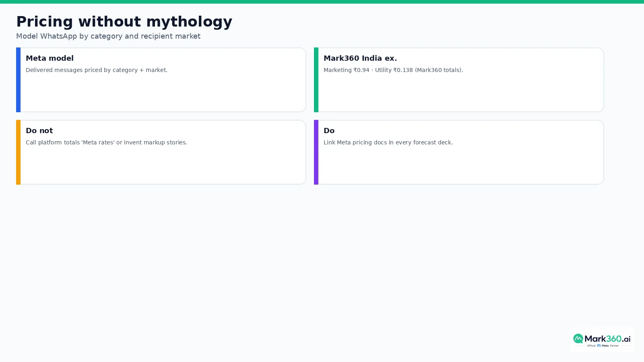
Task: Click the Marketing ₹0.94 · Utility ₹0.138 line
Action: pos(393,70)
